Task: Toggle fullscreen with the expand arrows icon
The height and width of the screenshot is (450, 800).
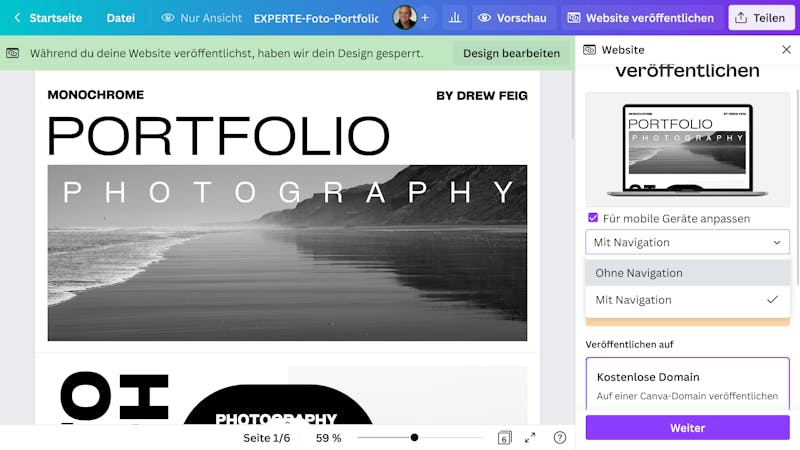Action: (530, 438)
